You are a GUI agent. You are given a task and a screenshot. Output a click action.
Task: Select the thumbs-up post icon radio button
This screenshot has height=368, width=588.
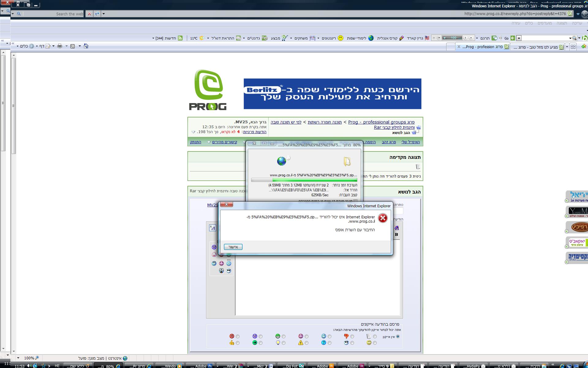(x=238, y=343)
